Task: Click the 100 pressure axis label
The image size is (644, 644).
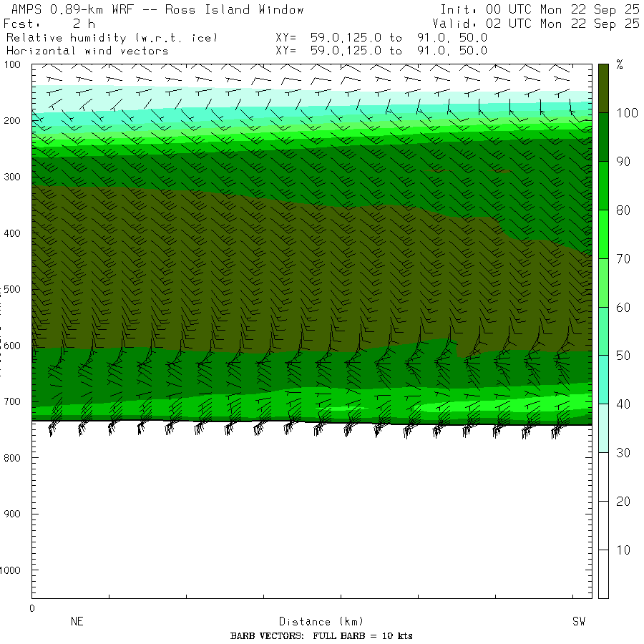Action: pos(12,64)
